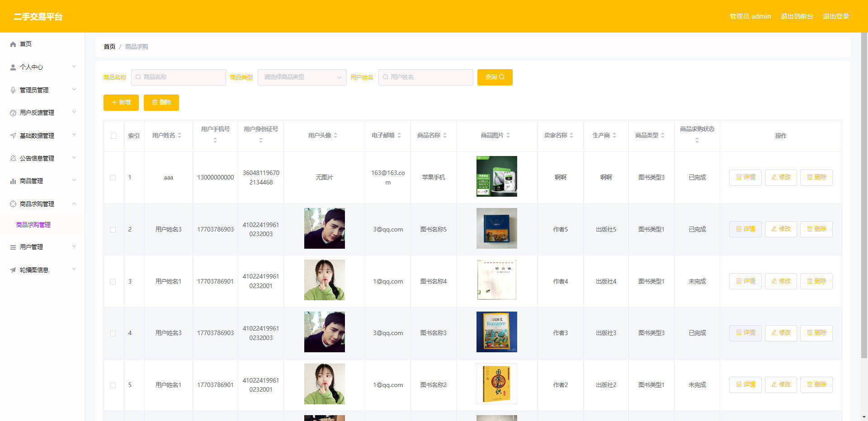
Task: Expand the 个人中心 chevron
Action: (x=74, y=66)
